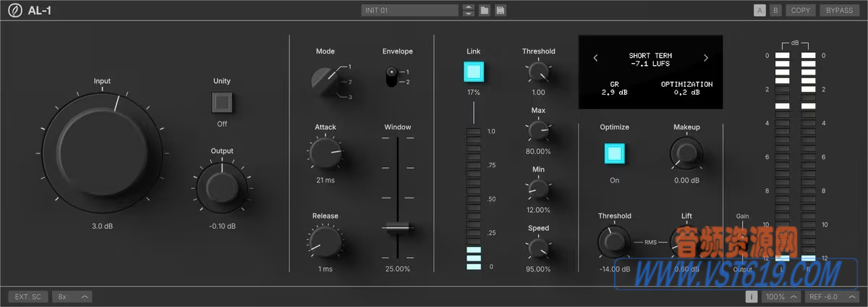This screenshot has width=868, height=307.
Task: Show previous display page with left chevron
Action: (x=595, y=59)
